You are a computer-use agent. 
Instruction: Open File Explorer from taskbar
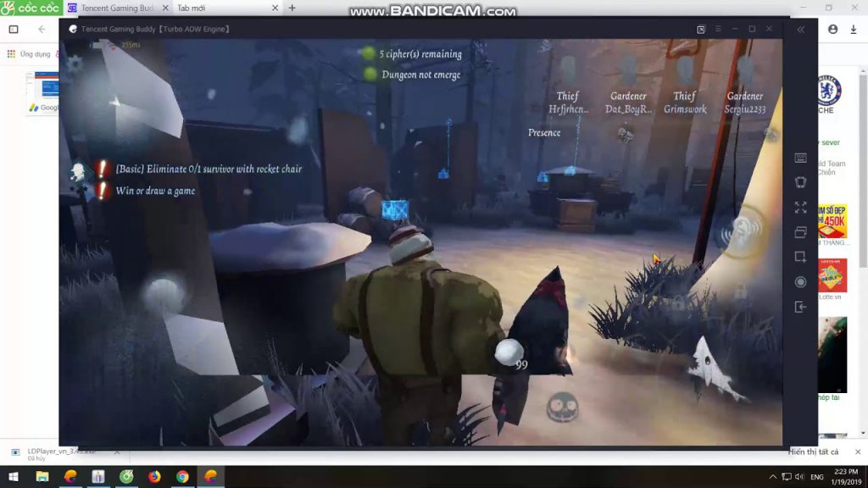point(42,476)
